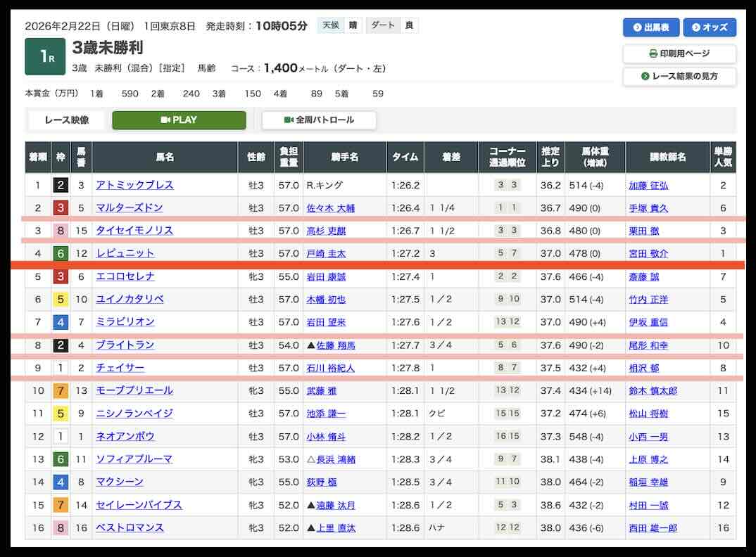Click frame number 6 badge for レピュニット
Image resolution: width=756 pixels, height=557 pixels.
(61, 253)
